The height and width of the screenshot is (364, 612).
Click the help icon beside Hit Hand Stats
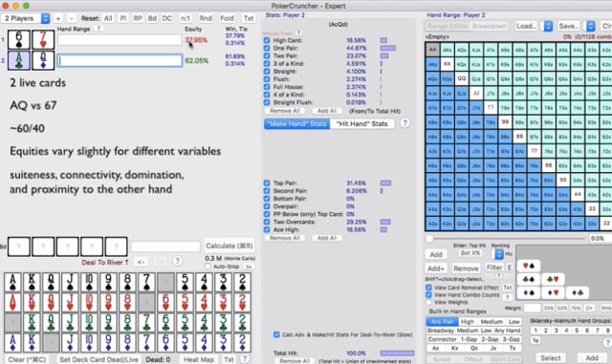pos(405,123)
